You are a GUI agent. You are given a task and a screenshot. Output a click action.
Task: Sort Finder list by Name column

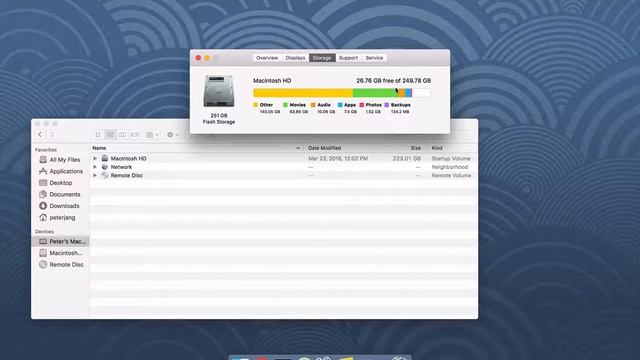tap(197, 148)
